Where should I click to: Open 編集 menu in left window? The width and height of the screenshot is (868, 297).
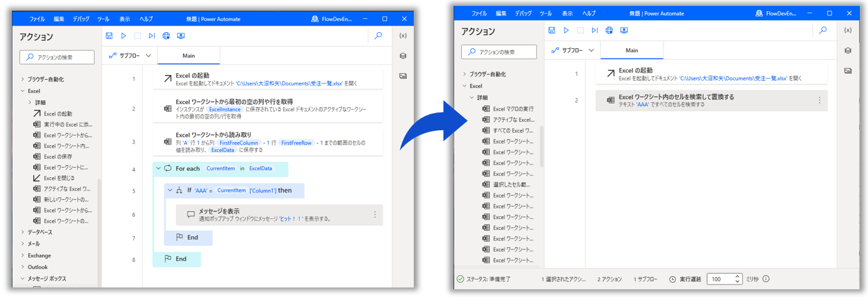click(x=59, y=19)
